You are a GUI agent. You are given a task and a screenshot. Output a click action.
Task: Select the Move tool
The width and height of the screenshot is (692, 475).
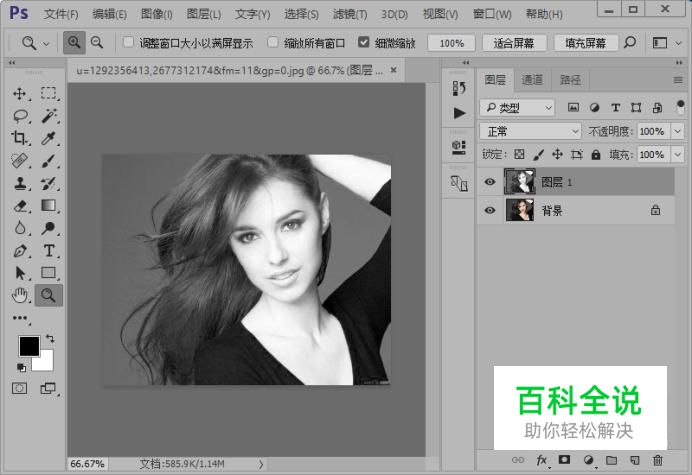coord(19,94)
